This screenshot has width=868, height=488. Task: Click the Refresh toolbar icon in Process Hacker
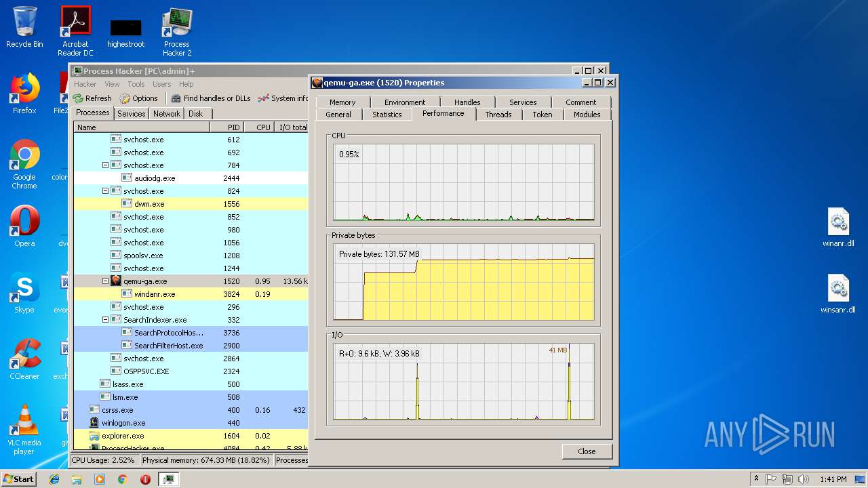[x=78, y=98]
